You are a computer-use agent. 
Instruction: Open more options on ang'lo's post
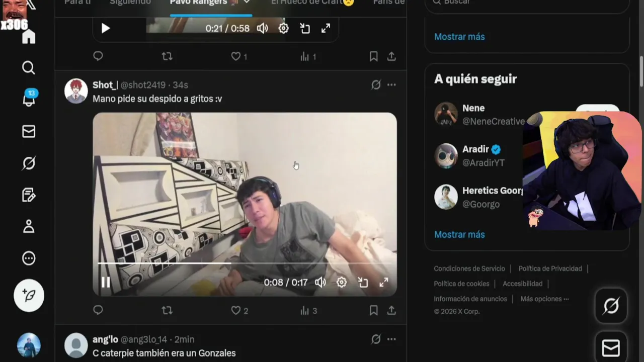(391, 339)
